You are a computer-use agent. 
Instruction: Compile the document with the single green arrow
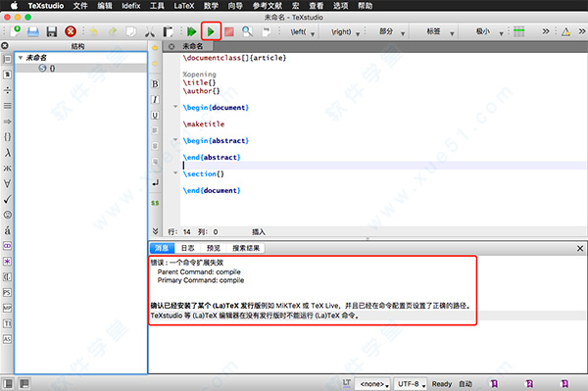point(211,31)
